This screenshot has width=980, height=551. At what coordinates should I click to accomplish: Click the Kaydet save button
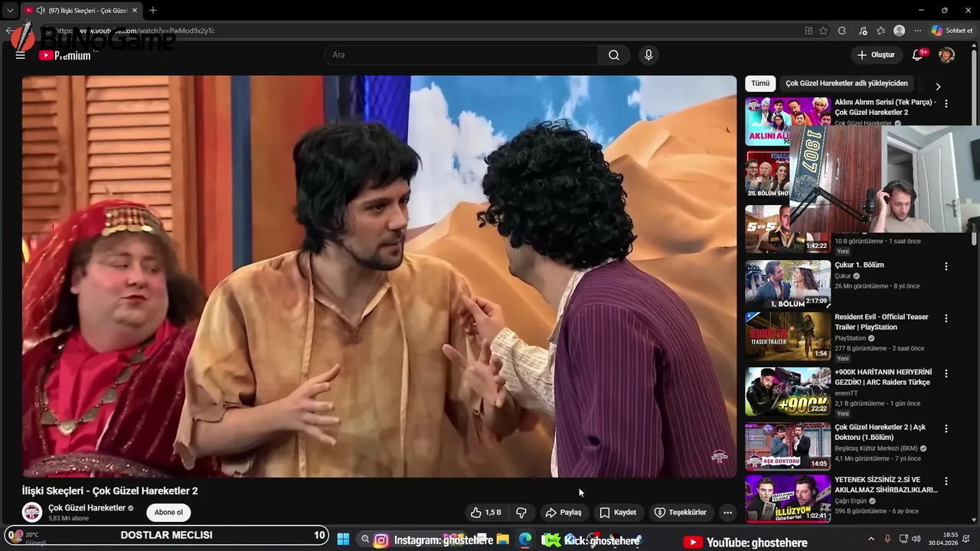pos(617,513)
